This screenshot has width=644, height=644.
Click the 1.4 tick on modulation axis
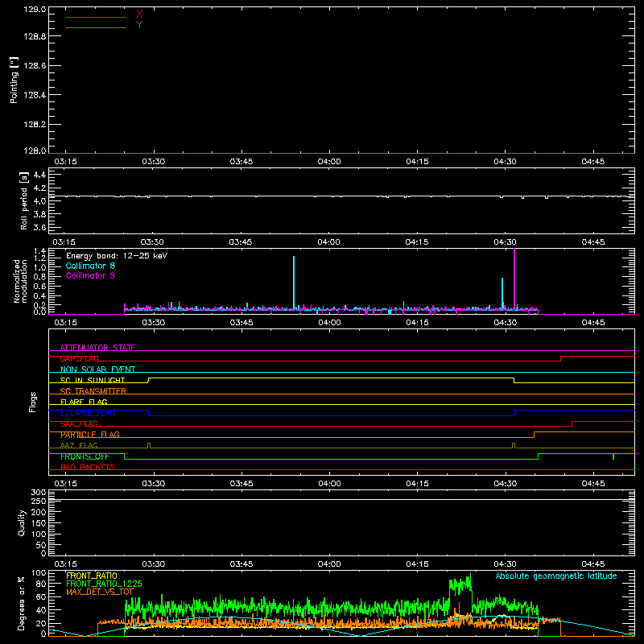[39, 251]
